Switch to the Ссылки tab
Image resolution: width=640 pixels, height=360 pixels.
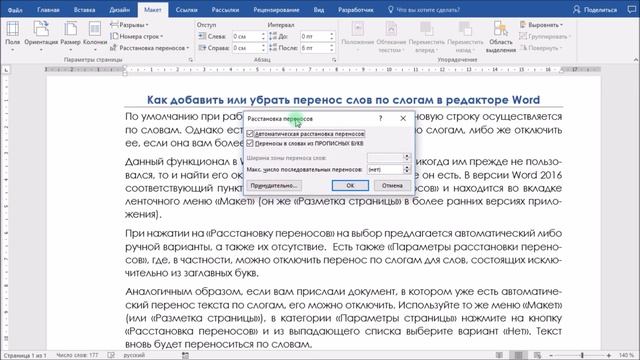point(186,10)
